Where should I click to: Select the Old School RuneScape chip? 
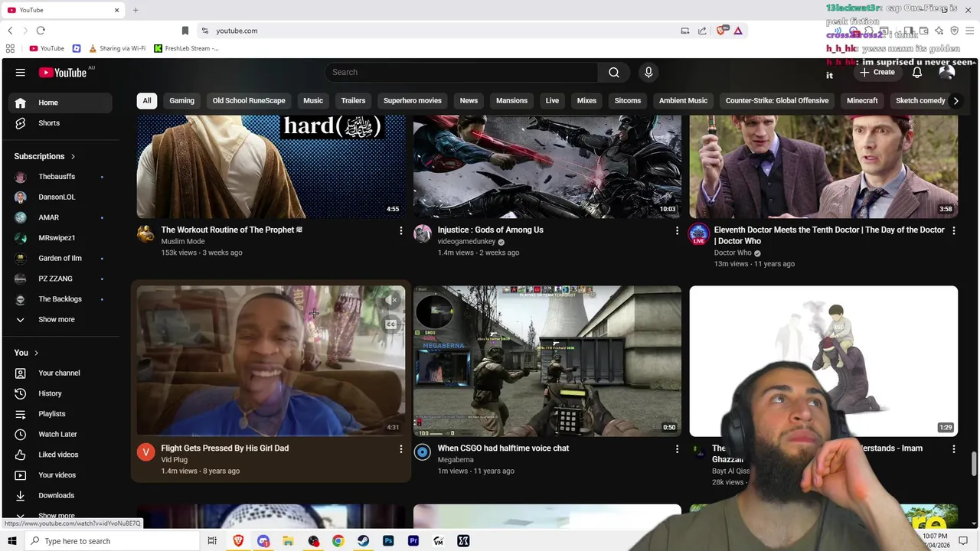pyautogui.click(x=249, y=100)
